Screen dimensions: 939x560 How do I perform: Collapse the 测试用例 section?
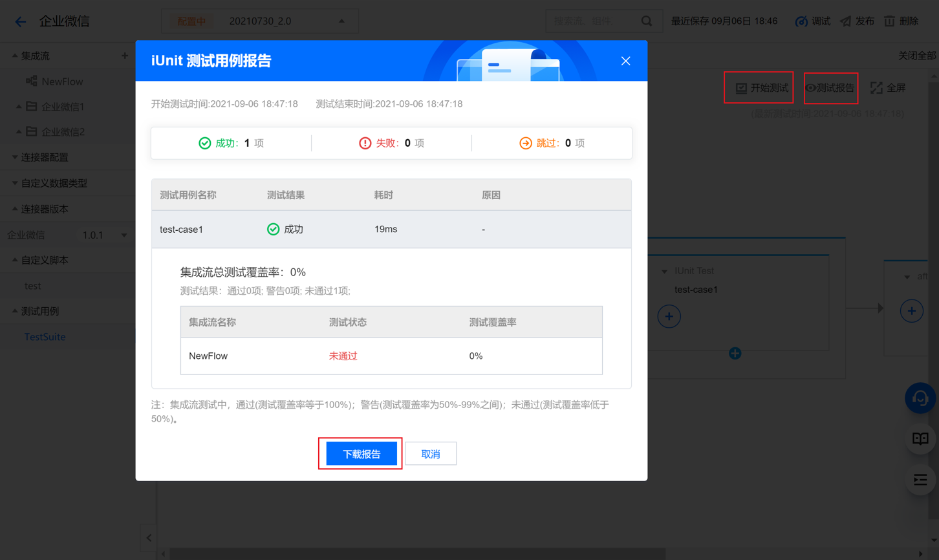coord(15,311)
